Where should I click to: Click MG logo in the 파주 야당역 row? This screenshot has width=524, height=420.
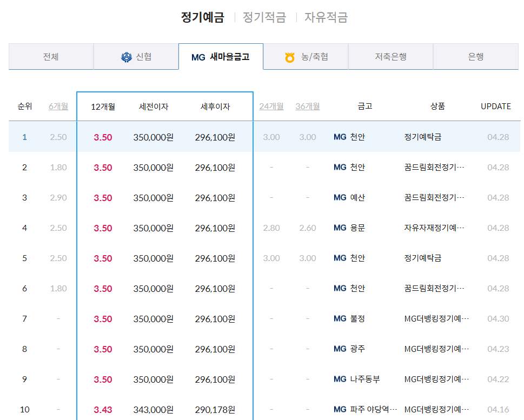[340, 409]
